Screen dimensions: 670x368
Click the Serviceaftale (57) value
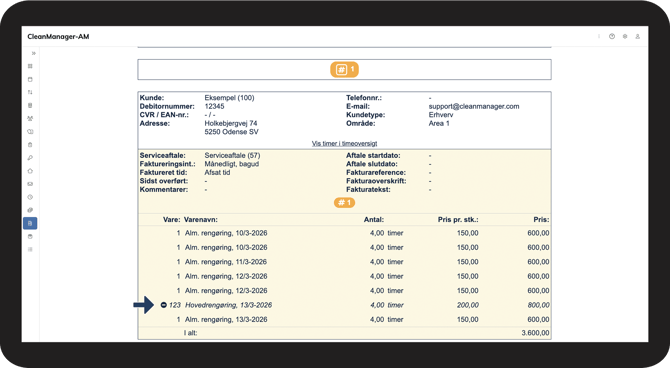pyautogui.click(x=232, y=156)
